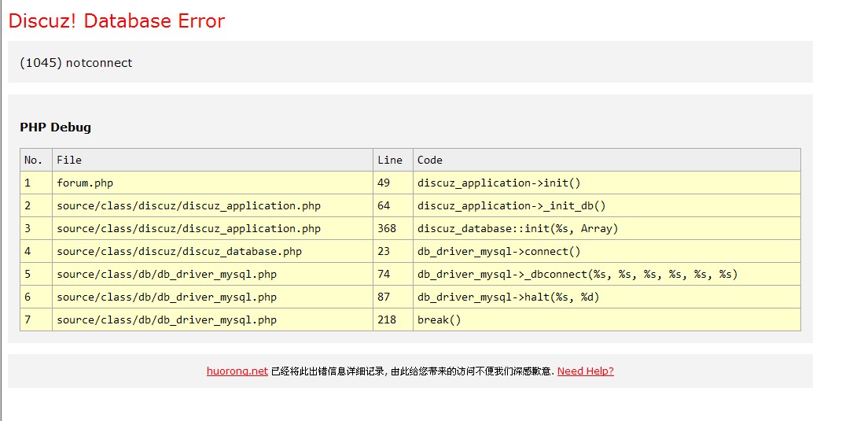Image resolution: width=868 pixels, height=421 pixels.
Task: Click 'db_driver_mysql->connect()' code cell
Action: (607, 252)
